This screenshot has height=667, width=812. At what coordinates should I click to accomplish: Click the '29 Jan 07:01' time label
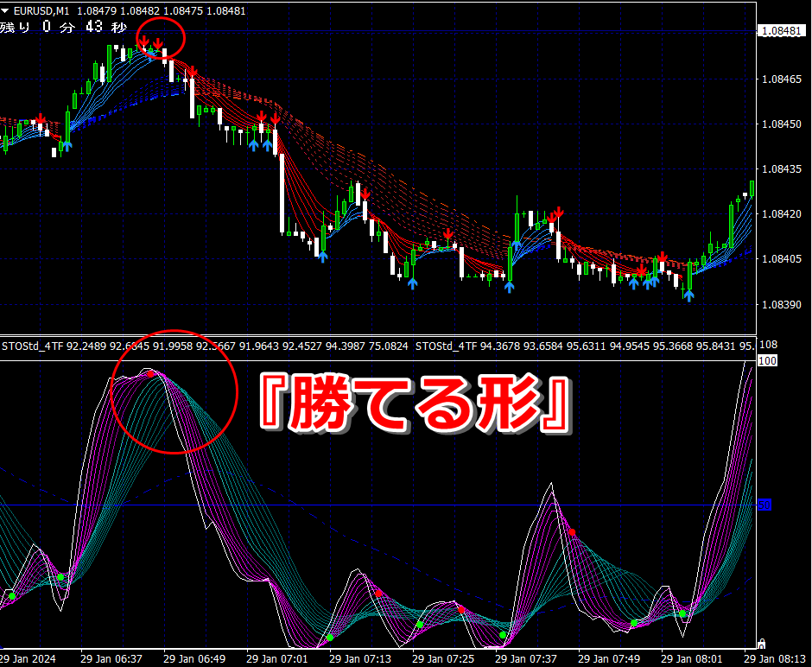[x=277, y=658]
